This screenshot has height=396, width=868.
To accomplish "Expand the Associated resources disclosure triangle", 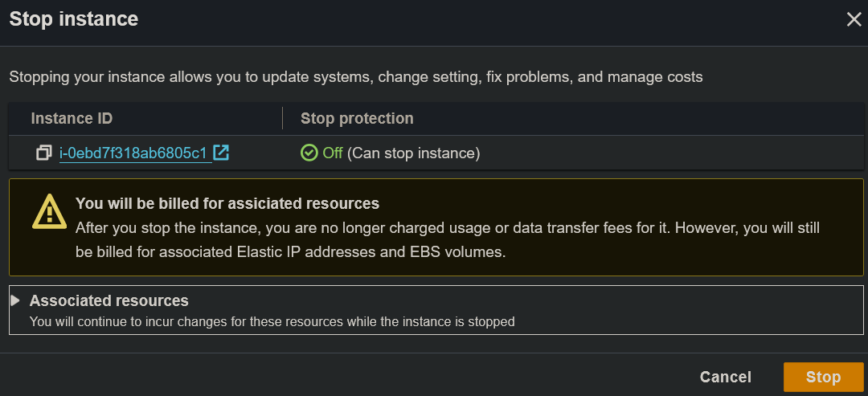I will tap(15, 300).
